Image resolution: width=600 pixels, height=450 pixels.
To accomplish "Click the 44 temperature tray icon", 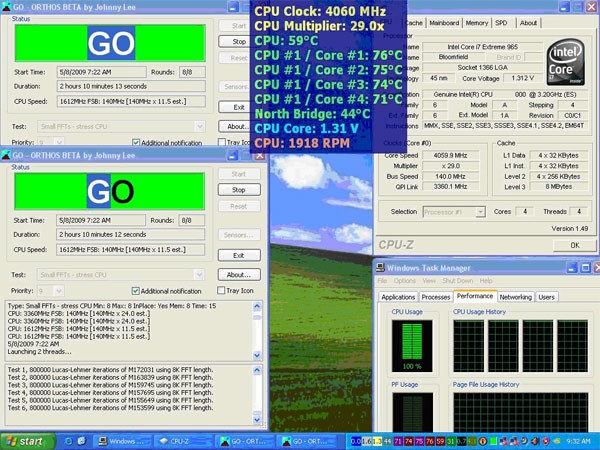I will [x=388, y=442].
